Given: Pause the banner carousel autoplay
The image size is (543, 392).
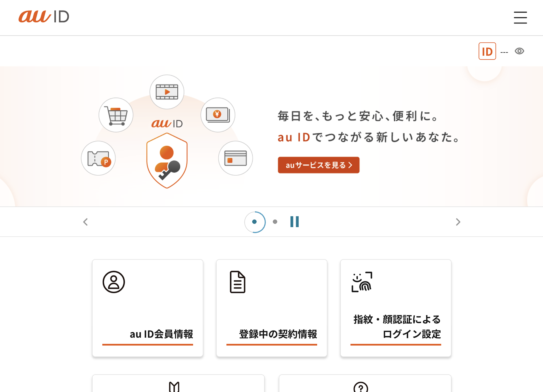Looking at the screenshot, I should [x=294, y=222].
